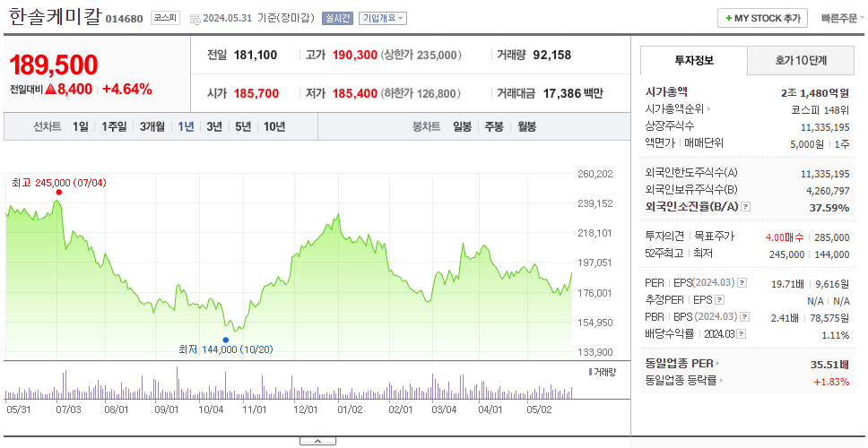This screenshot has height=448, width=868.
Task: Click the calendar icon beside the date
Action: [x=195, y=19]
